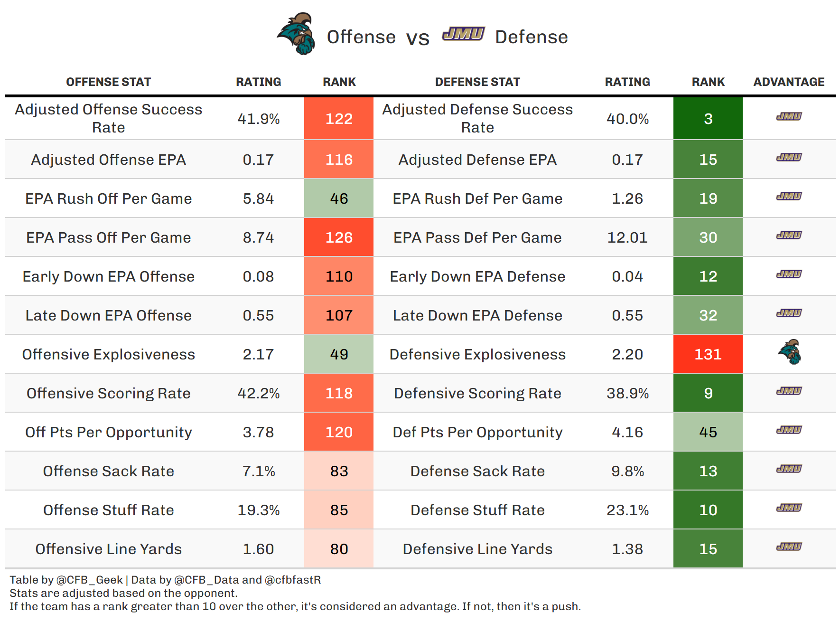Select the Coastal Carolina logo in the Defensive Explosiveness row
The height and width of the screenshot is (623, 840).
pyautogui.click(x=789, y=352)
